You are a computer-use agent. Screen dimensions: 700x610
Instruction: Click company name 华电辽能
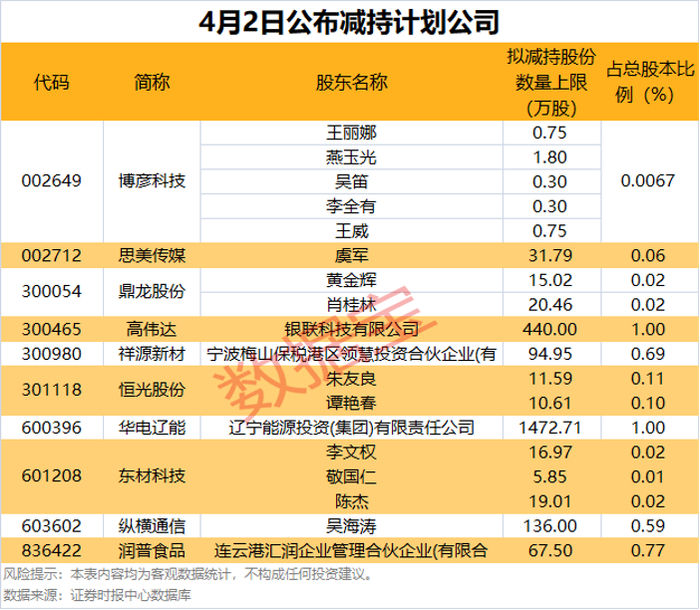click(152, 428)
